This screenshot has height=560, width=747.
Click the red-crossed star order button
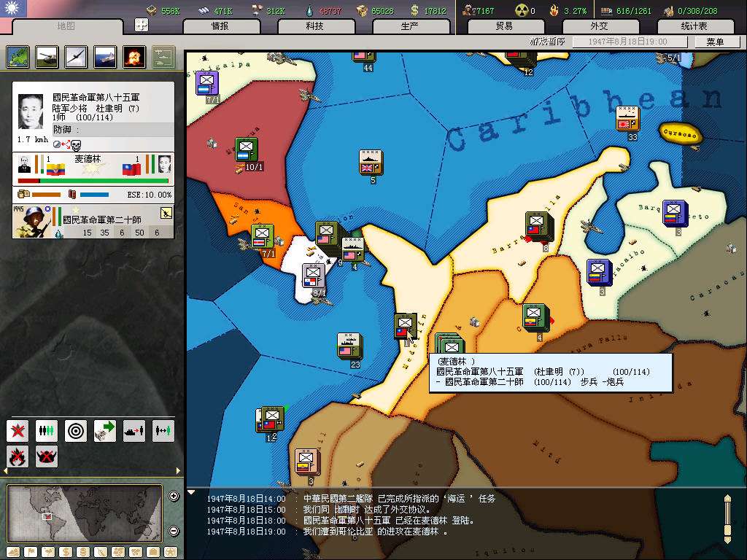point(18,431)
